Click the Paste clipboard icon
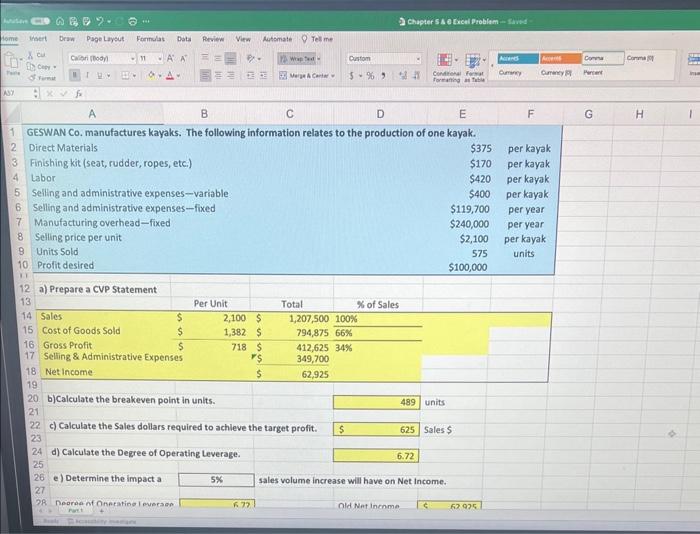The width and height of the screenshot is (700, 534). tap(11, 60)
